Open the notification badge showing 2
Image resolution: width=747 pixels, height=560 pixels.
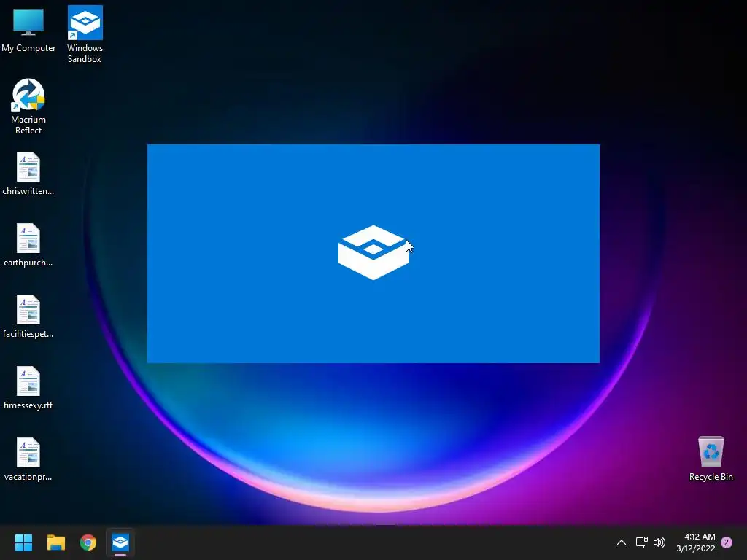point(727,542)
